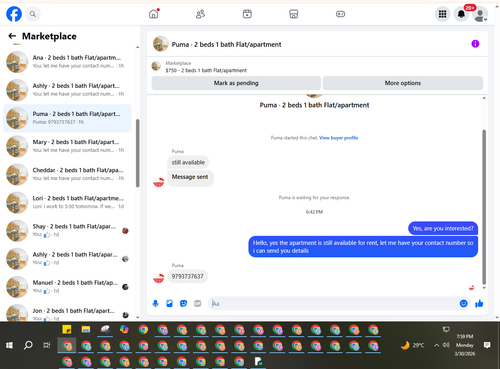Open the View buyer profile link
500x369 pixels.
338,138
